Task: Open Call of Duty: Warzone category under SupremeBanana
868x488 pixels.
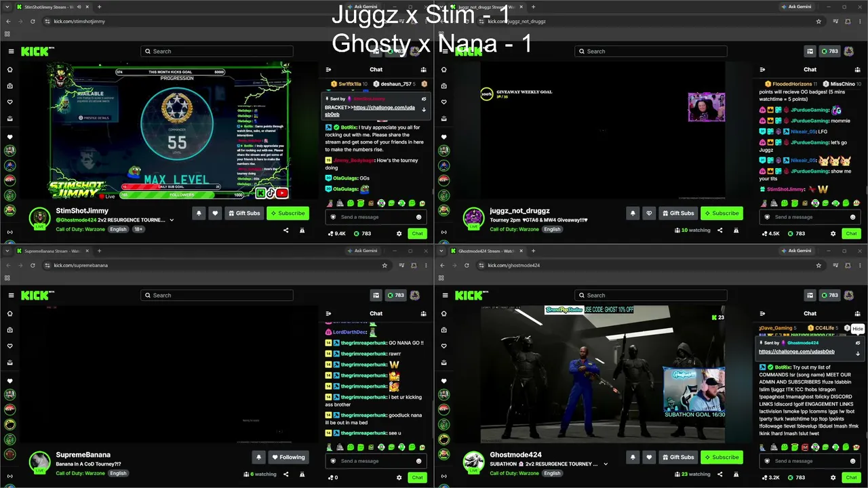Action: 81,473
